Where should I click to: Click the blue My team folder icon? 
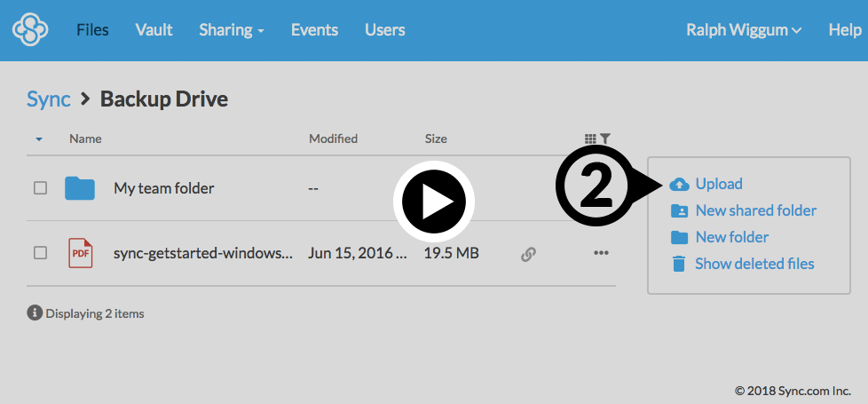(80, 188)
